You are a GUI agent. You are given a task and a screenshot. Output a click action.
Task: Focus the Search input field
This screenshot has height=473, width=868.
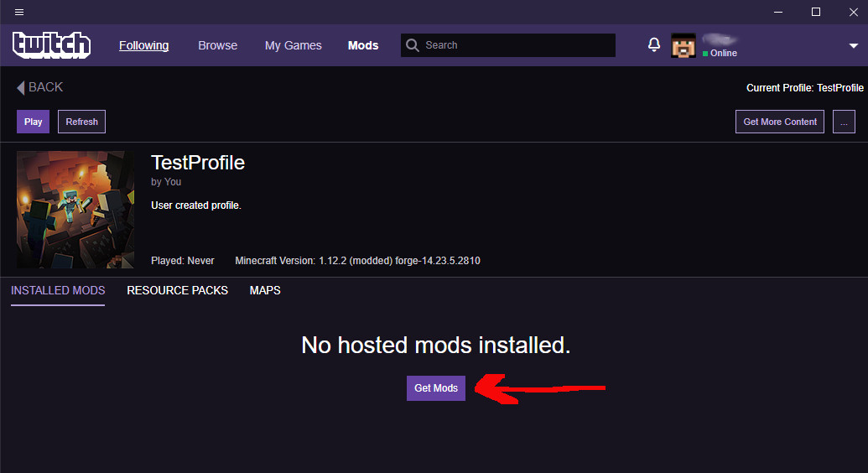(507, 45)
